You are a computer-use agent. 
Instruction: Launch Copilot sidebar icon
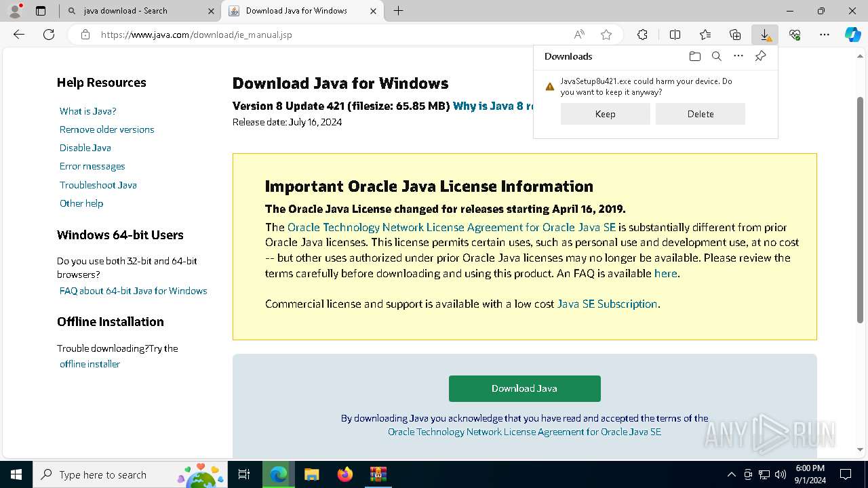tap(852, 35)
